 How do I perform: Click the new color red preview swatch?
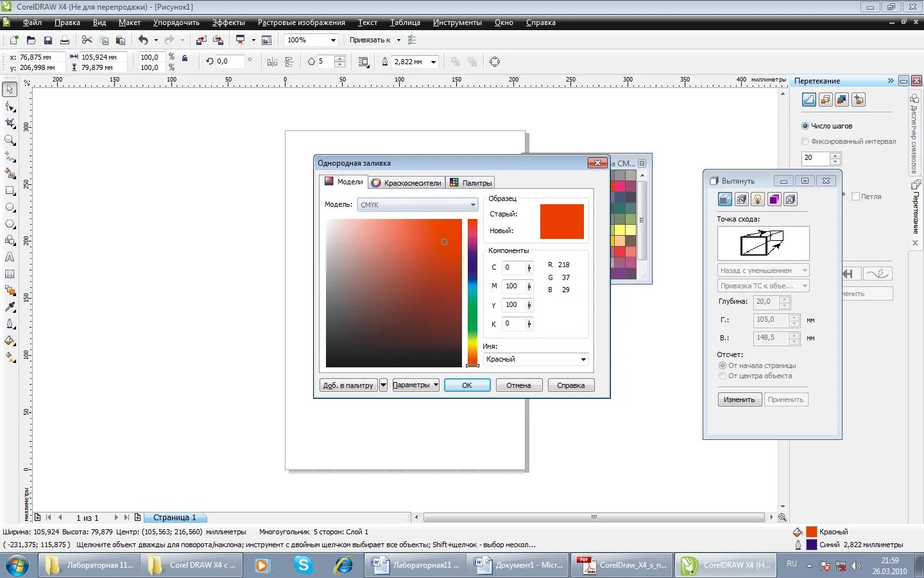coord(562,231)
